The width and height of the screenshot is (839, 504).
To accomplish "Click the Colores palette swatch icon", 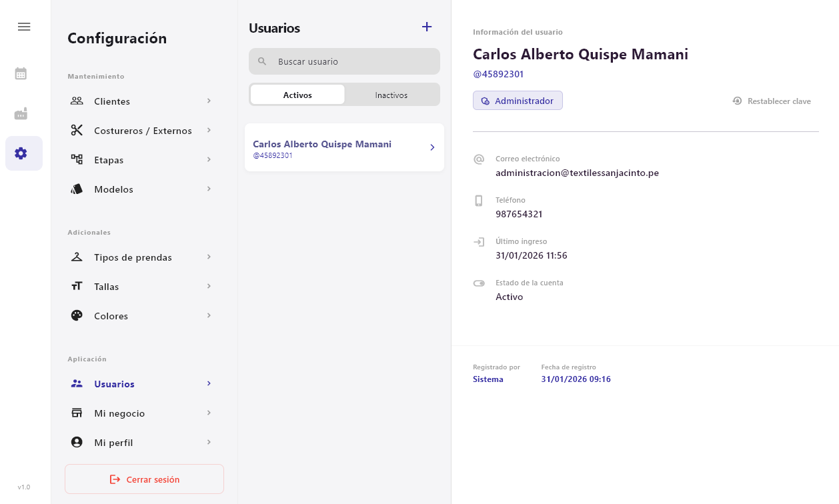I will tap(77, 316).
